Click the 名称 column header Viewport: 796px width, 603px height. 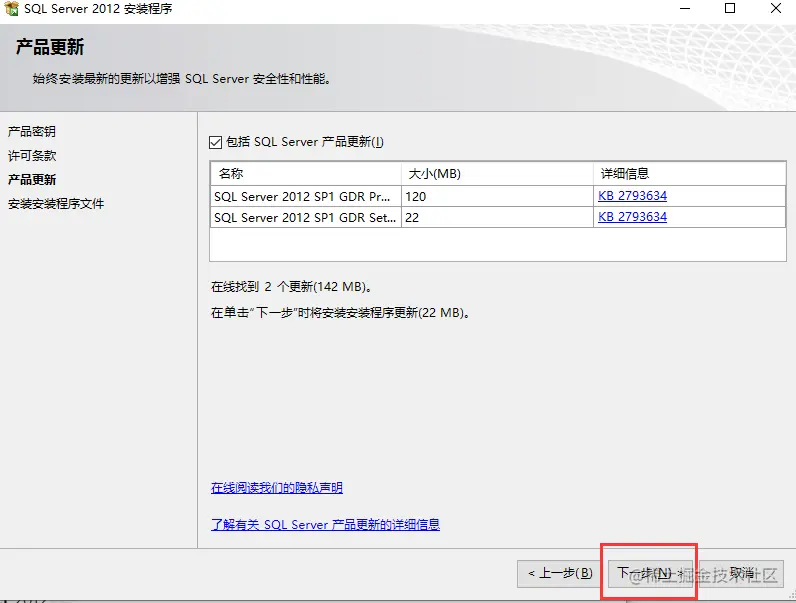click(x=306, y=174)
